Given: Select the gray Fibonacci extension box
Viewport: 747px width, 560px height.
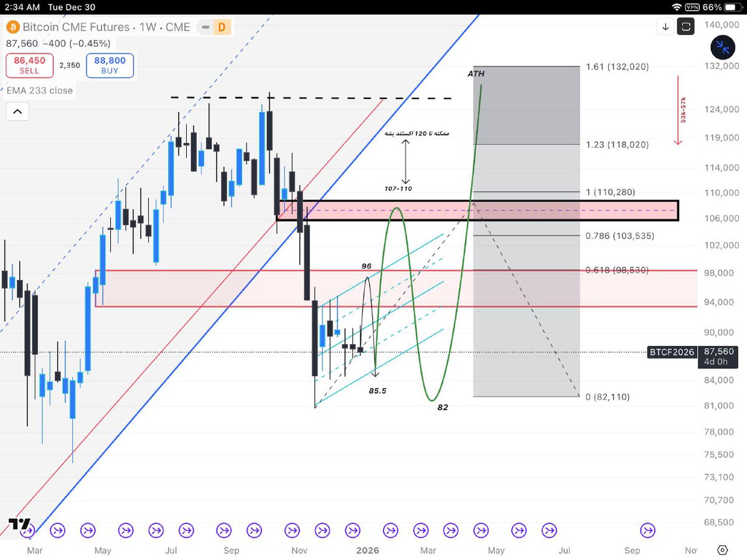Looking at the screenshot, I should click(x=527, y=231).
